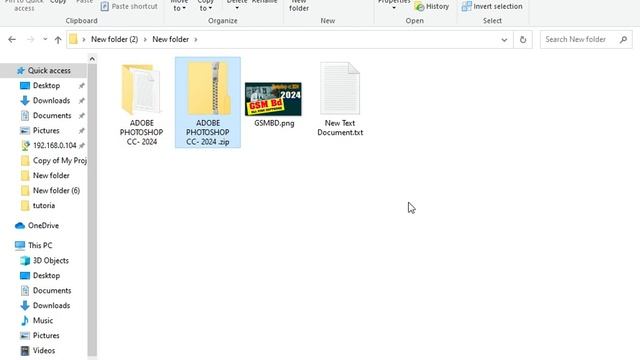Open the address bar history dropdown
This screenshot has width=640, height=360.
point(504,40)
